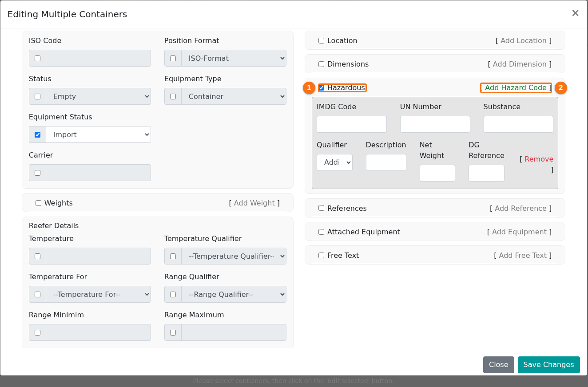Click the DG Reference input field

486,173
